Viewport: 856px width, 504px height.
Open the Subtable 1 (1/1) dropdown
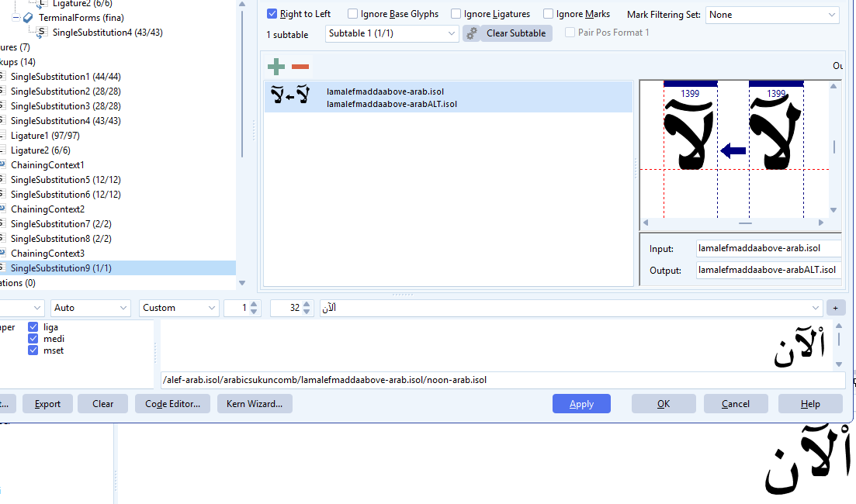(391, 33)
